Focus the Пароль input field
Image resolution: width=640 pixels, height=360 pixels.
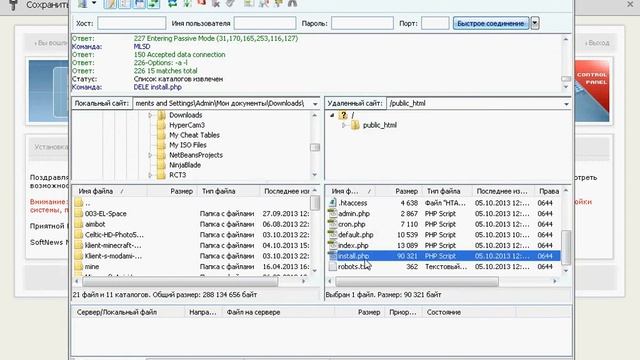coord(362,23)
